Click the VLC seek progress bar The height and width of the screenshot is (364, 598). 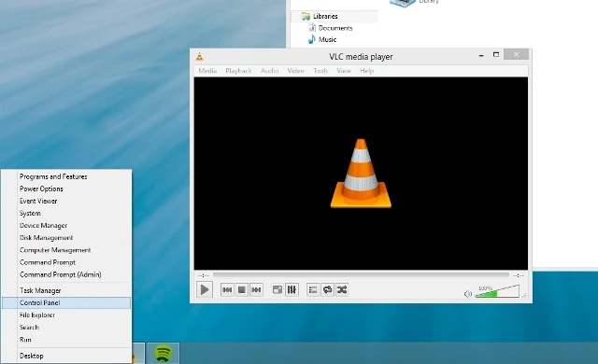coord(361,274)
